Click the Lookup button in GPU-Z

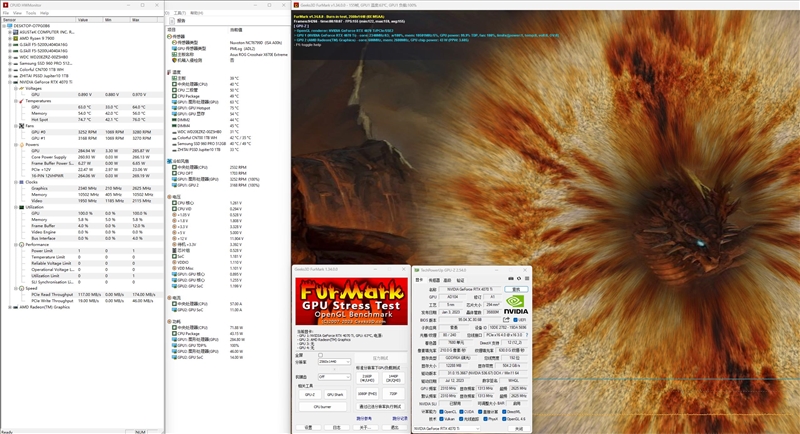(516, 289)
